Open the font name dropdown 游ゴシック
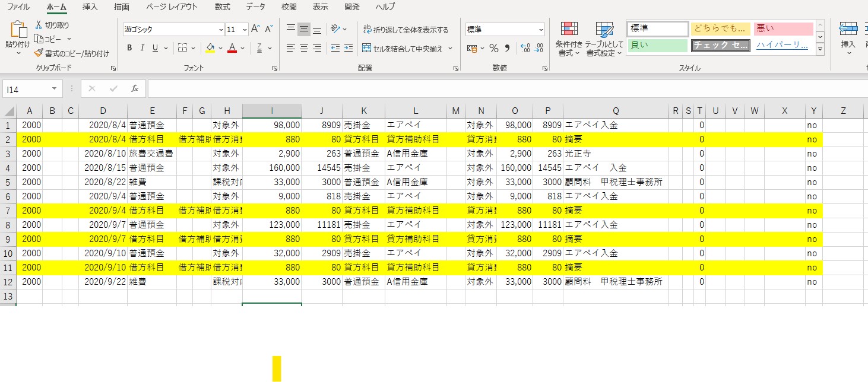This screenshot has width=868, height=382. 221,30
